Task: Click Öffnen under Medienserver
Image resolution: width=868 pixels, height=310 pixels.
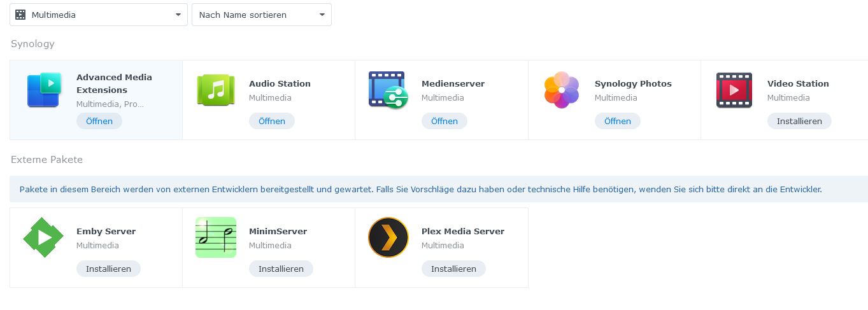Action: 445,121
